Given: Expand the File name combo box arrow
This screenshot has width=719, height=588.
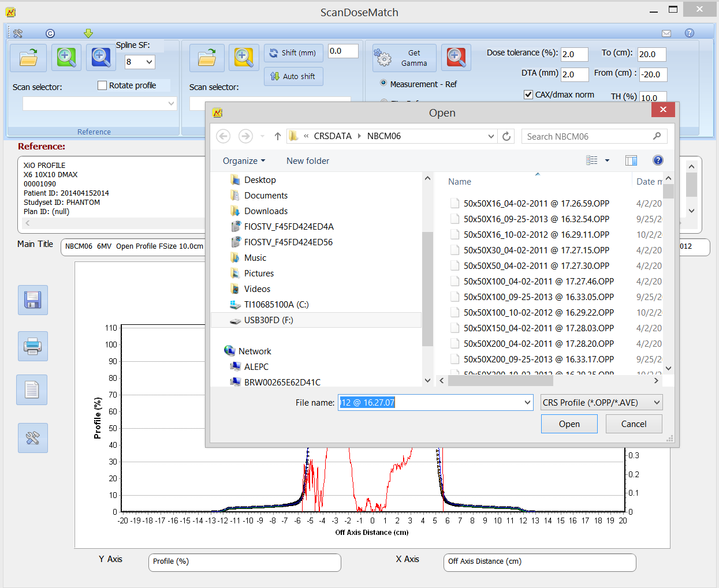Looking at the screenshot, I should pos(527,403).
